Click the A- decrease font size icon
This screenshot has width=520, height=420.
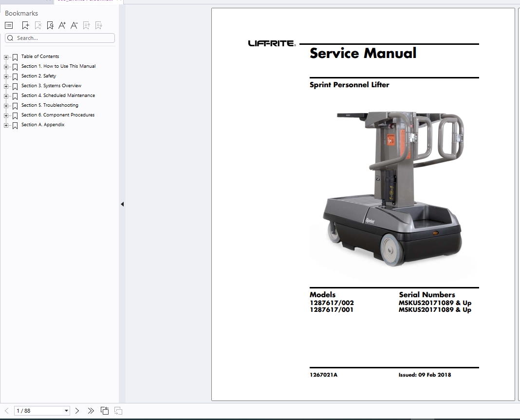tap(74, 25)
